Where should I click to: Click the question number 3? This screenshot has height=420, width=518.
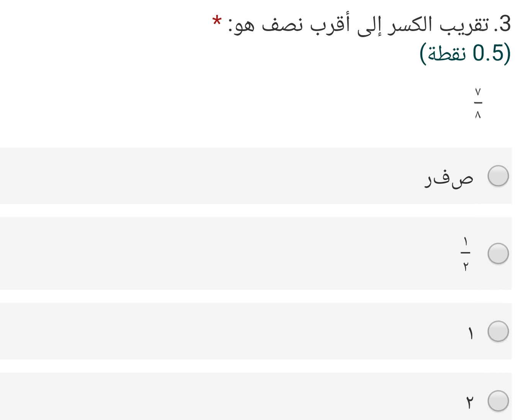[505, 24]
